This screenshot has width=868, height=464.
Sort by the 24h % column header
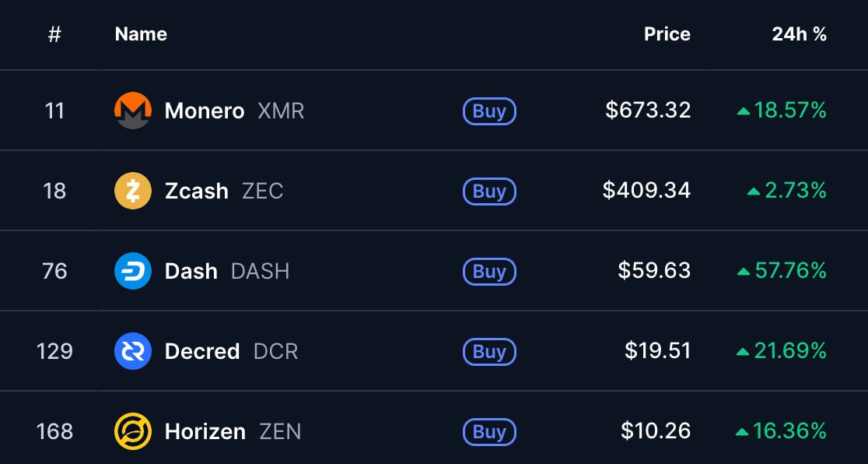pyautogui.click(x=799, y=34)
